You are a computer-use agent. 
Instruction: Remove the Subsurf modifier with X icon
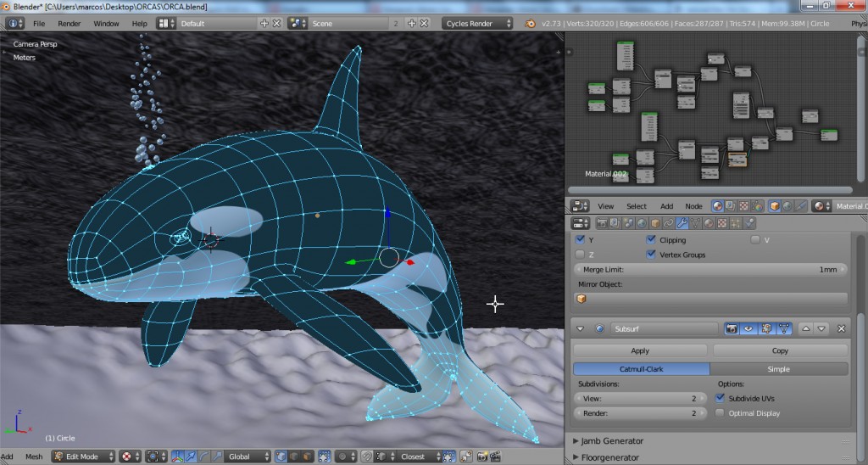tap(841, 328)
